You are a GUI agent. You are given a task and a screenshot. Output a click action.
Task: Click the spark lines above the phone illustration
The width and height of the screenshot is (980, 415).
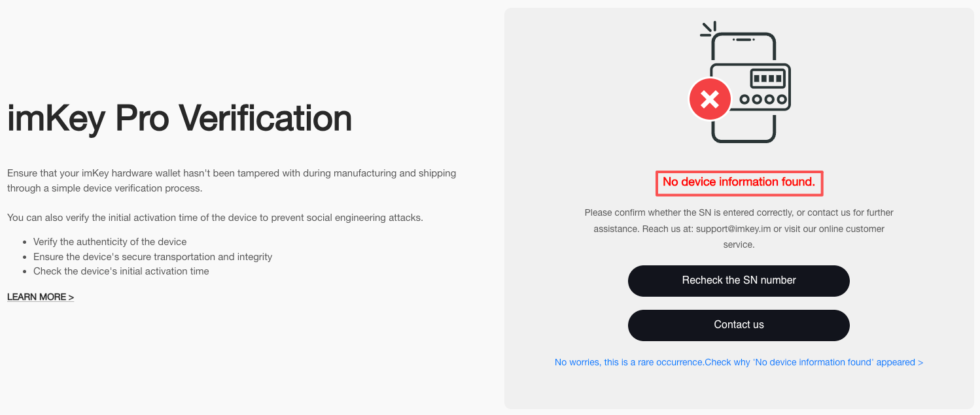click(x=709, y=28)
